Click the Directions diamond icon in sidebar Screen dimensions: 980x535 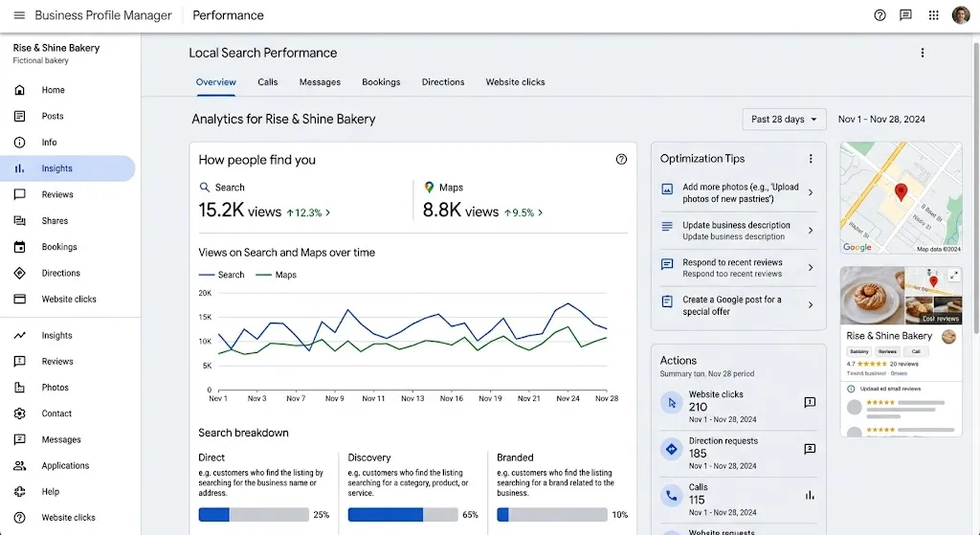pos(19,273)
